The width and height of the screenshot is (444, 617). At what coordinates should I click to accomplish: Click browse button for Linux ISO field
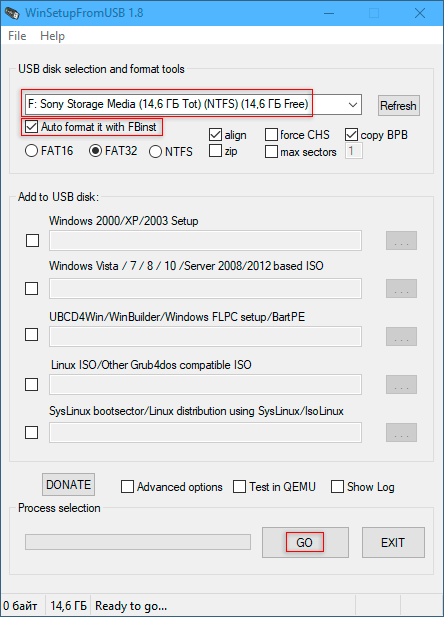tap(401, 384)
